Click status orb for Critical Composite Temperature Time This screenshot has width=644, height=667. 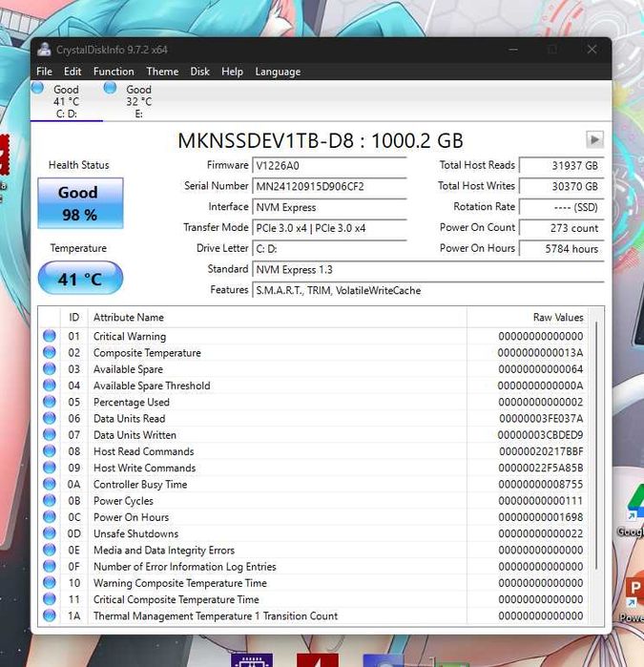(50, 599)
